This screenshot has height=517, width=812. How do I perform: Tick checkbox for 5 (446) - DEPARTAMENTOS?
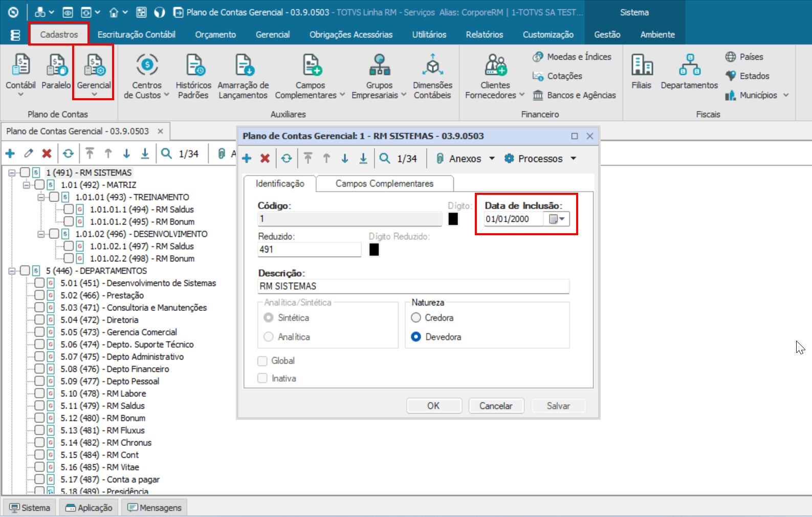tap(25, 271)
